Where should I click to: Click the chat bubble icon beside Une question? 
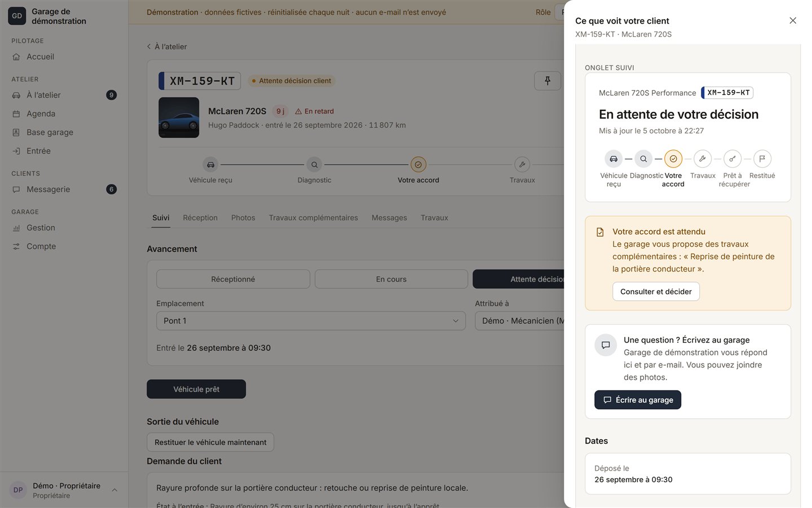pyautogui.click(x=606, y=345)
